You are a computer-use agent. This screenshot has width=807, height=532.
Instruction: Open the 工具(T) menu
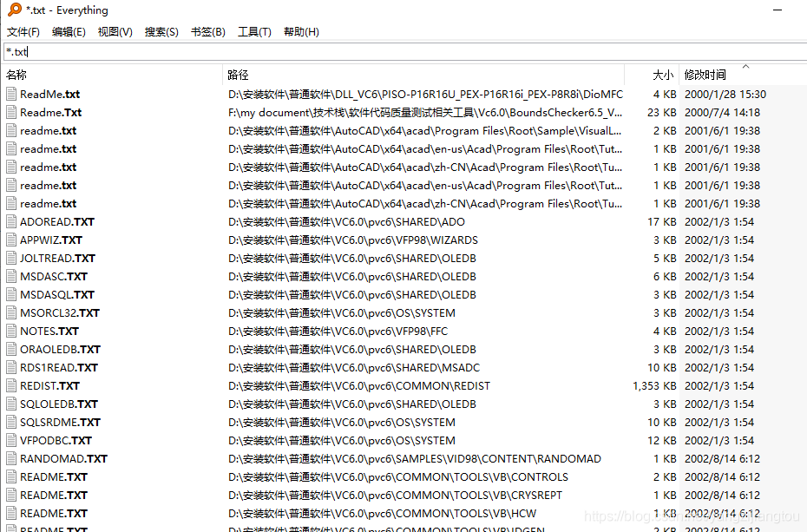254,32
